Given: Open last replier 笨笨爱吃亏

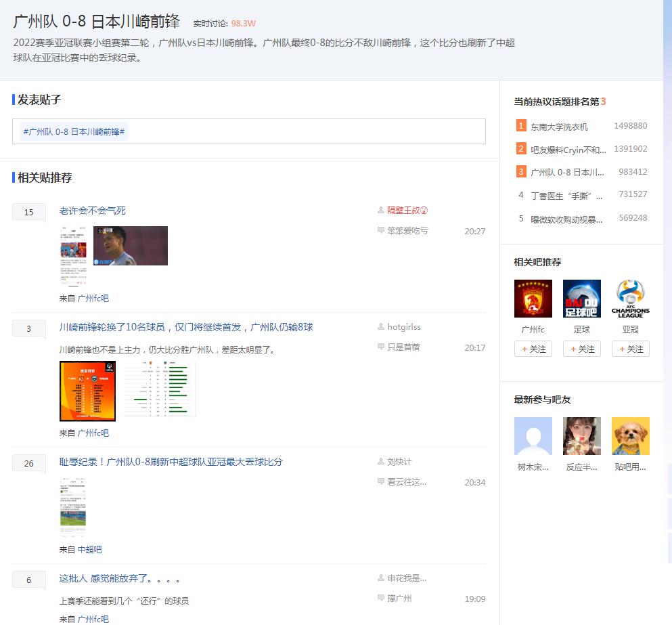Looking at the screenshot, I should (x=407, y=231).
